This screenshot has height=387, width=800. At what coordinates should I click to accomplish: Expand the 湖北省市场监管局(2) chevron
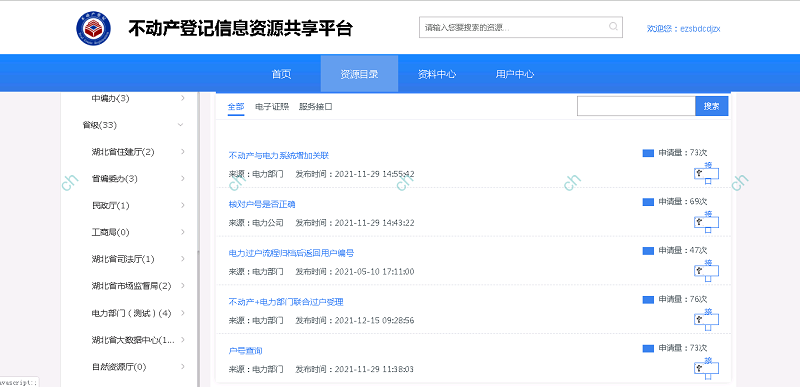183,286
